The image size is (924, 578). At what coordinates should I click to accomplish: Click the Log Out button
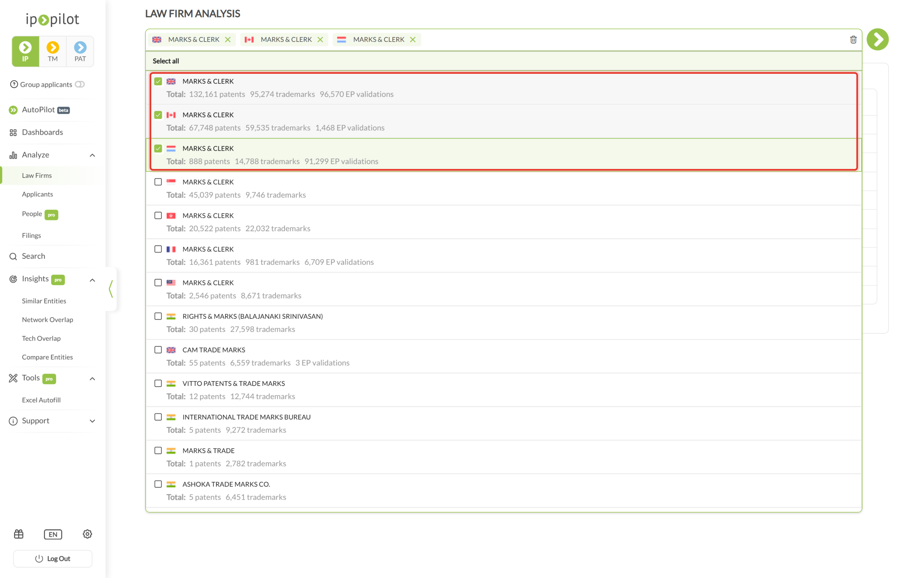point(53,558)
